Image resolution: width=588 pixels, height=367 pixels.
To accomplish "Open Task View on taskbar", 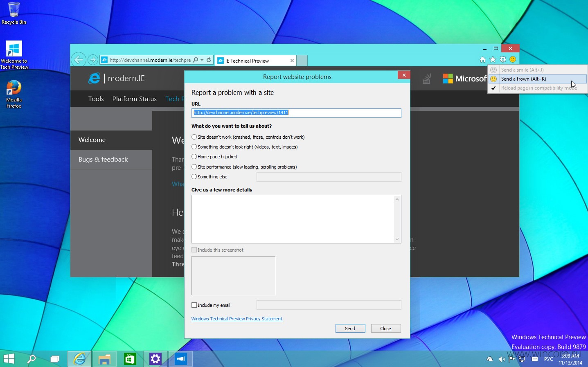I will coord(54,359).
